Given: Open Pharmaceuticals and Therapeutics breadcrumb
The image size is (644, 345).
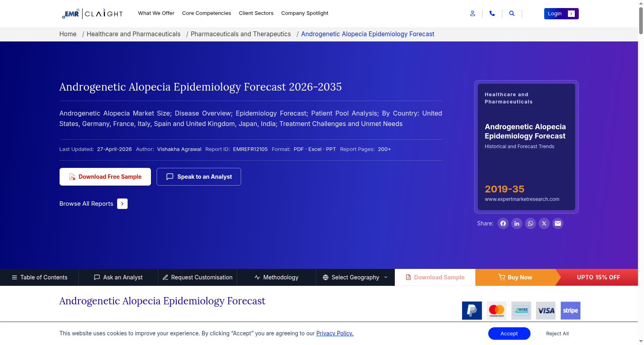Looking at the screenshot, I should coord(241,34).
